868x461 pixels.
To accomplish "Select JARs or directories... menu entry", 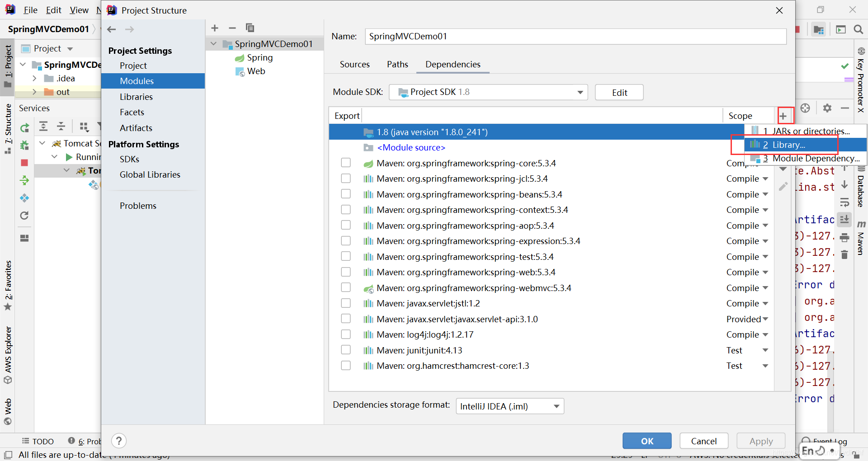I will coord(806,131).
